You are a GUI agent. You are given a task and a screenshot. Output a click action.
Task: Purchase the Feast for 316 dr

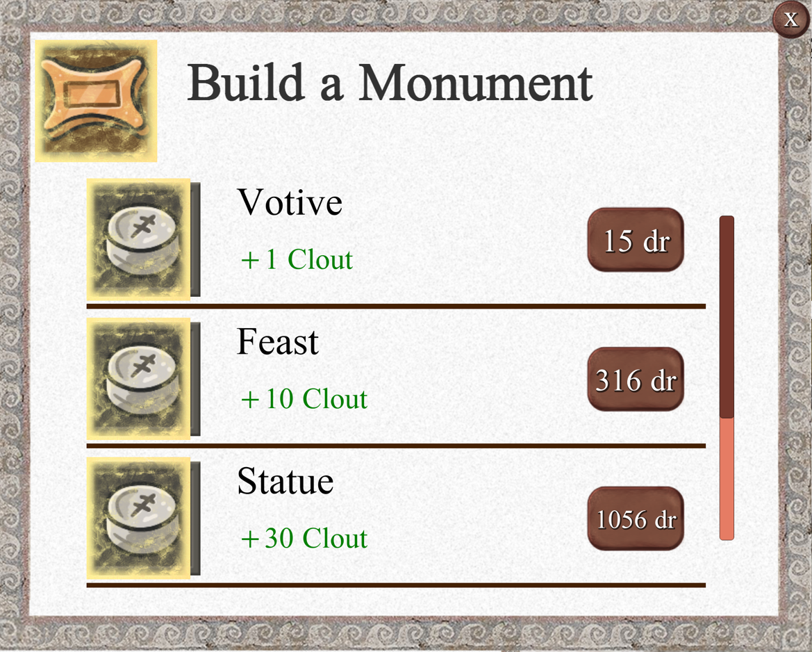[x=636, y=380]
